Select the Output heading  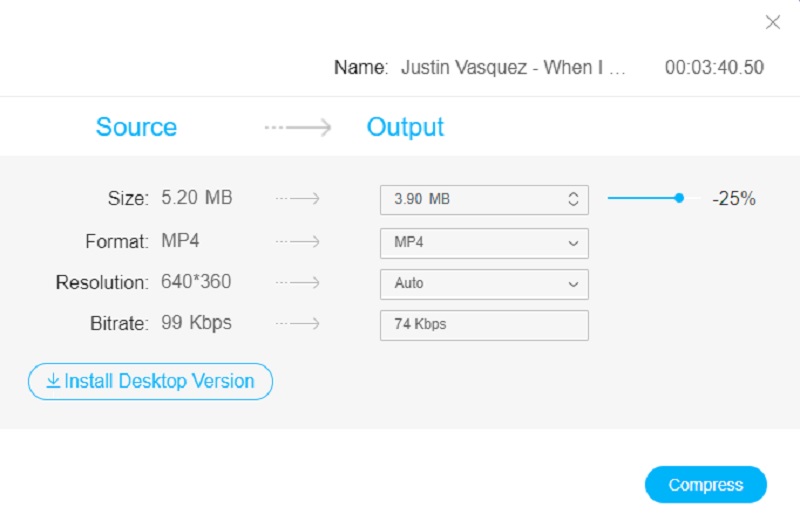[x=405, y=128]
